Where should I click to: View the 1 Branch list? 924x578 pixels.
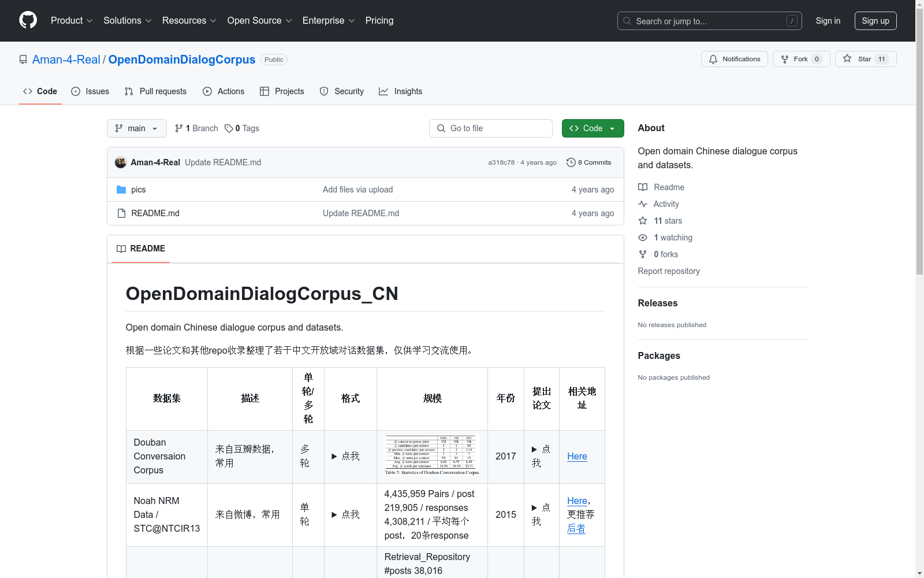[x=196, y=128]
